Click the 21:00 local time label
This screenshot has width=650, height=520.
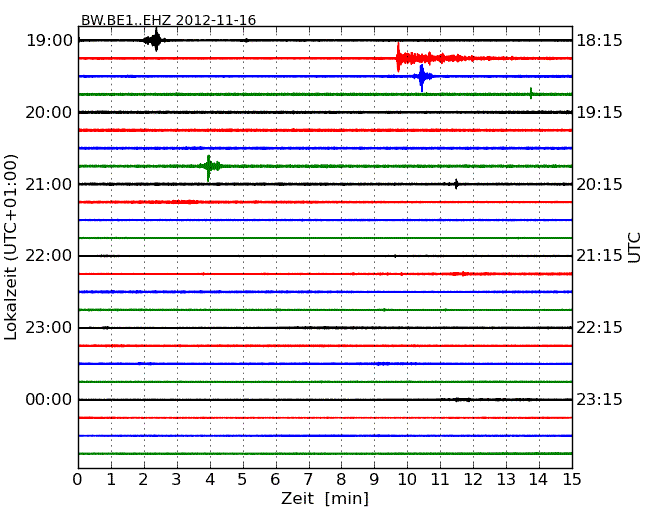point(49,185)
